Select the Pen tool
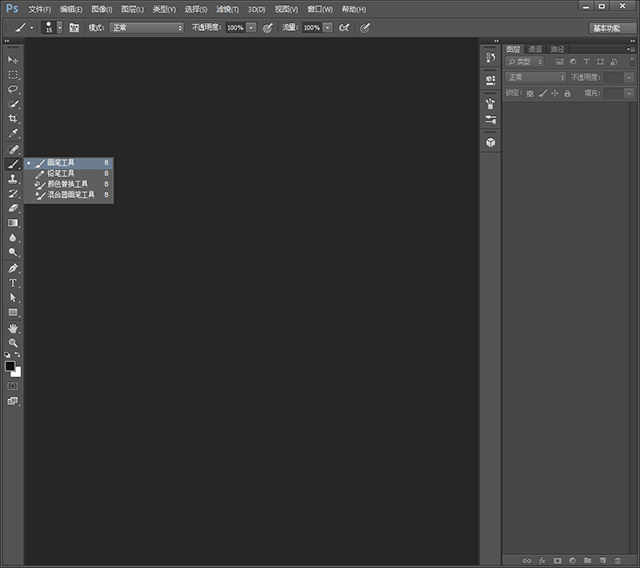The image size is (640, 568). point(13,268)
